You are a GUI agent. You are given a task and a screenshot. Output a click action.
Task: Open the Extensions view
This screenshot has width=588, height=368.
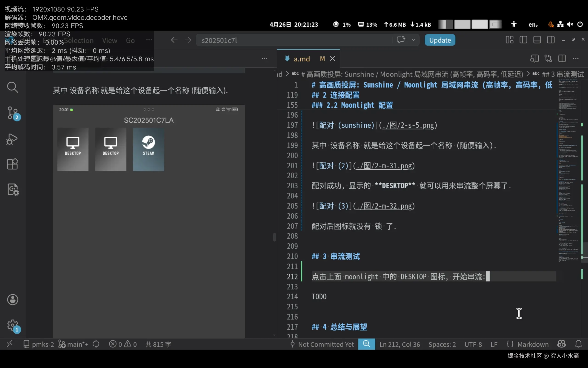[x=13, y=164]
